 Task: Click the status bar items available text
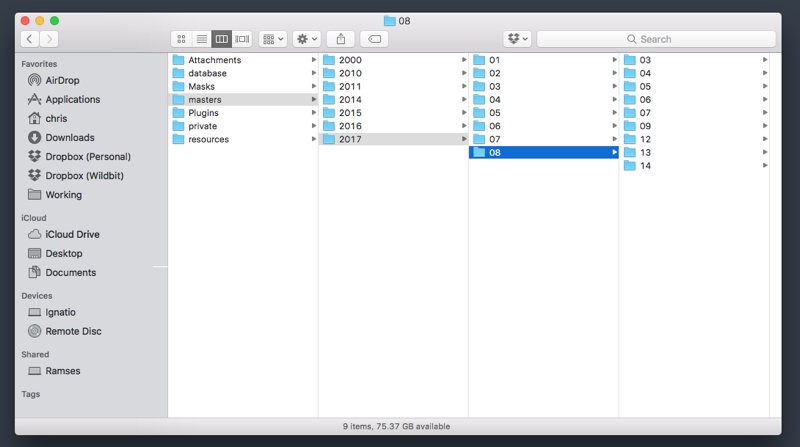(x=396, y=427)
